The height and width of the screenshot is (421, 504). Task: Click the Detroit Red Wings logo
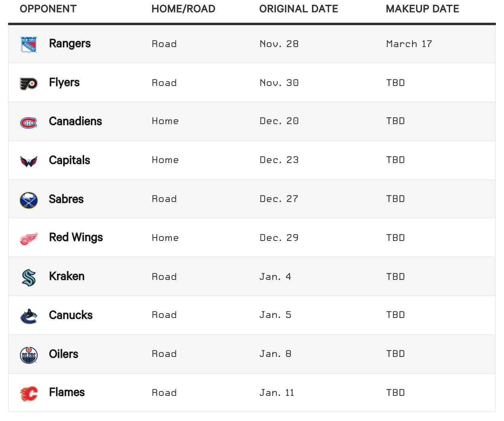29,238
